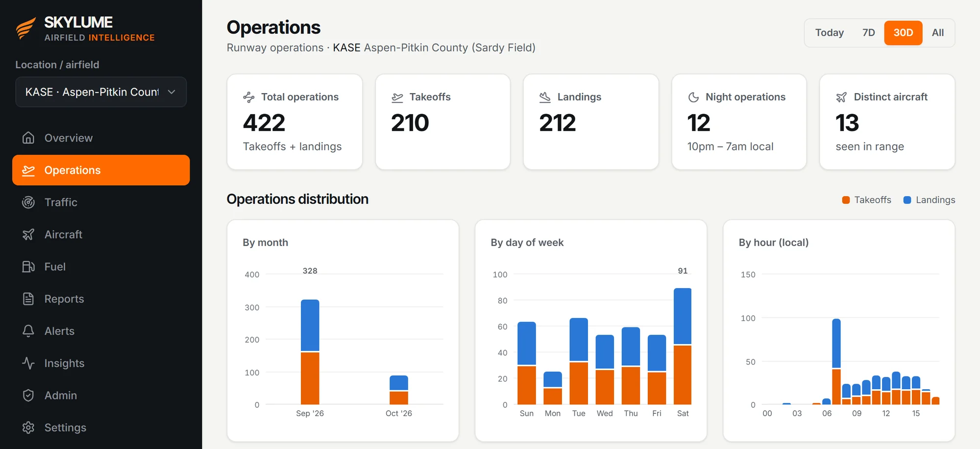Viewport: 980px width, 449px height.
Task: Click the Settings gear icon
Action: point(28,427)
